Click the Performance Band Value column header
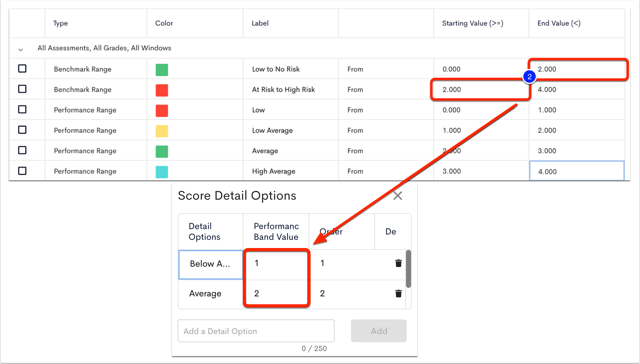Viewport: 640px width, 364px height. (276, 232)
